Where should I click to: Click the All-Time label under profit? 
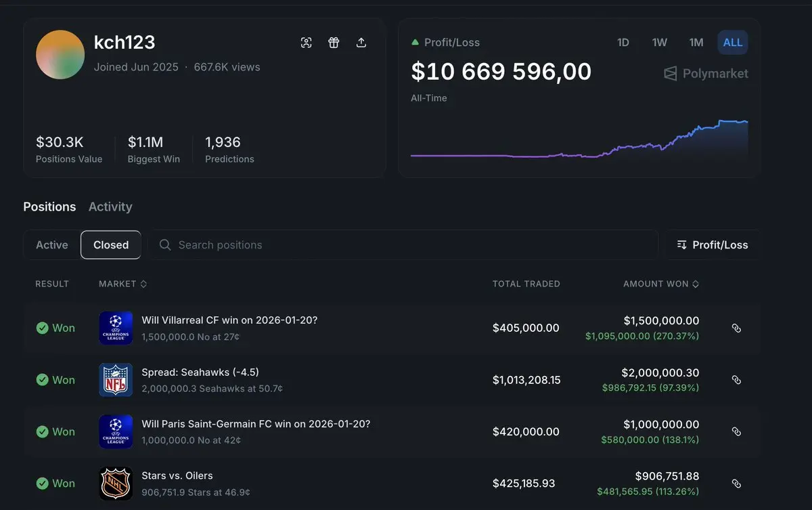429,98
